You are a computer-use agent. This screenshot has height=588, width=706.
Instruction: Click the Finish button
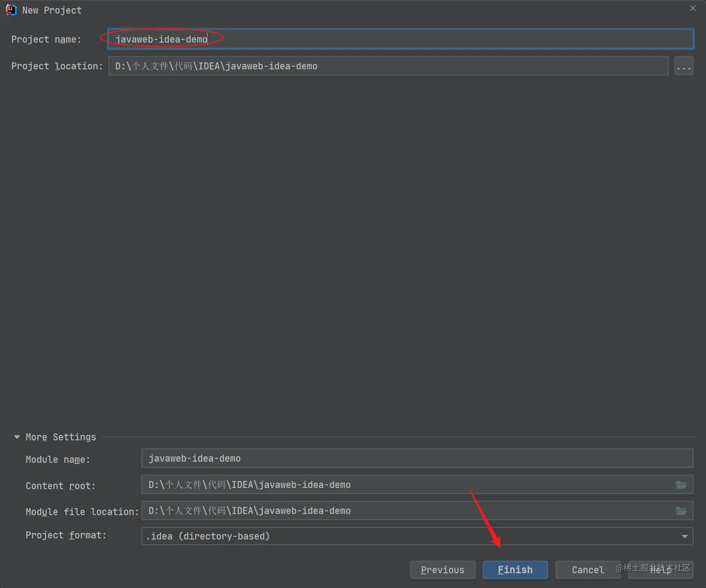(x=515, y=570)
